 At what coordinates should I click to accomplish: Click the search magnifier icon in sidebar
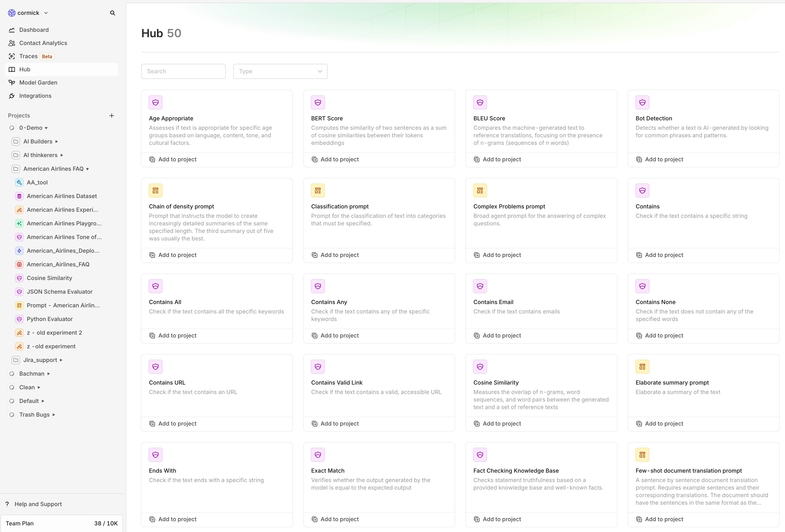[x=112, y=13]
